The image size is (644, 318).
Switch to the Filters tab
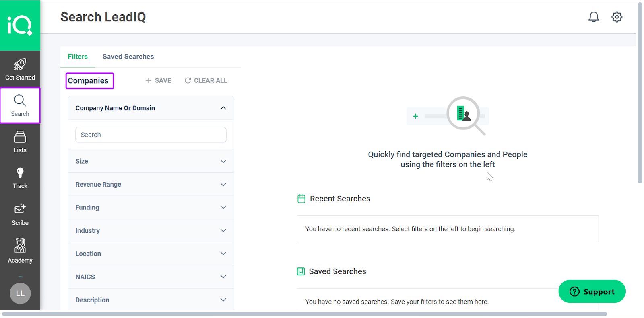pyautogui.click(x=78, y=57)
